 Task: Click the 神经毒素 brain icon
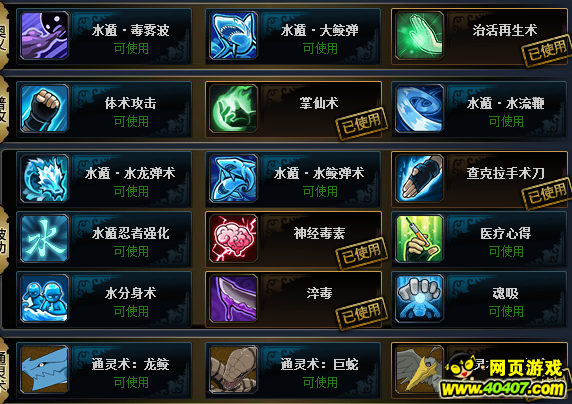233,238
